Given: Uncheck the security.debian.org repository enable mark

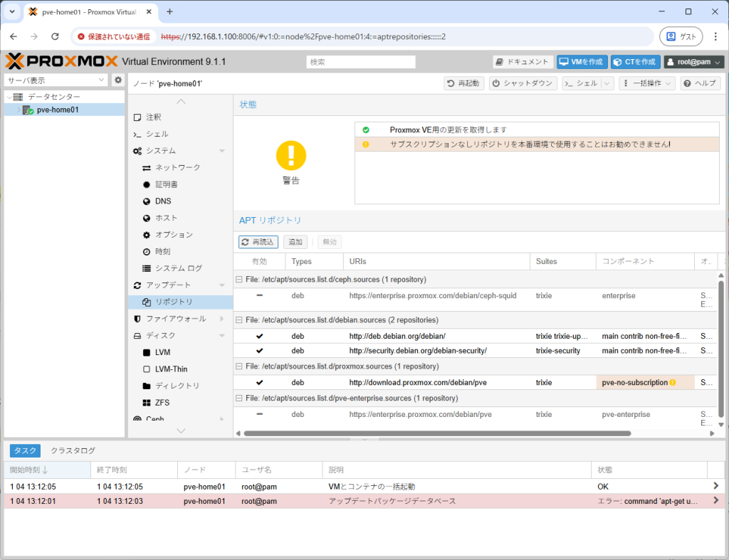Looking at the screenshot, I should 259,350.
